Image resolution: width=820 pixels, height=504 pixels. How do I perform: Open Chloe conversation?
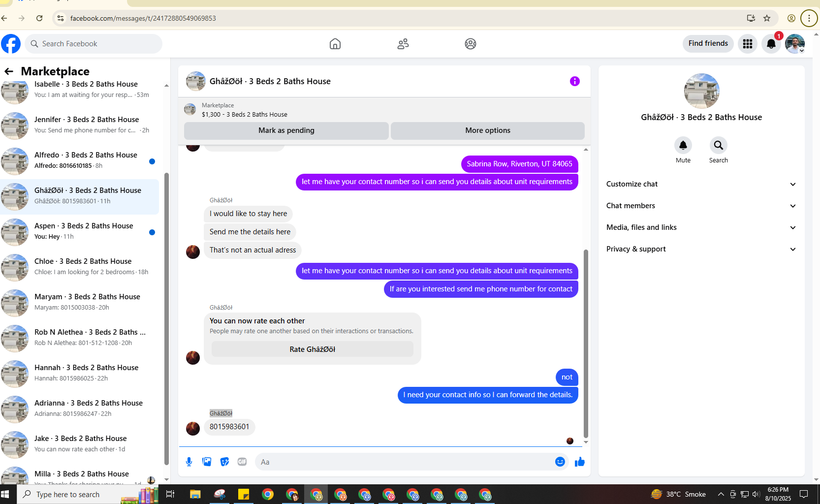click(80, 267)
